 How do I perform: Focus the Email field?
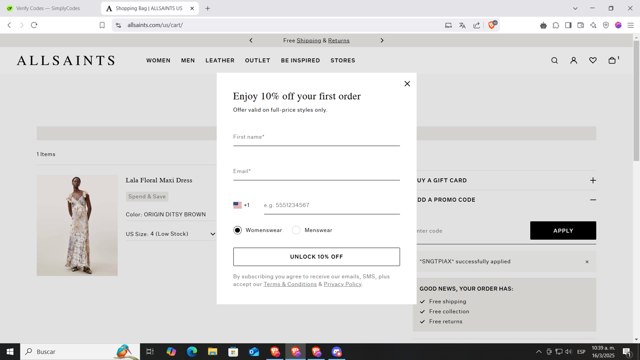tap(316, 171)
